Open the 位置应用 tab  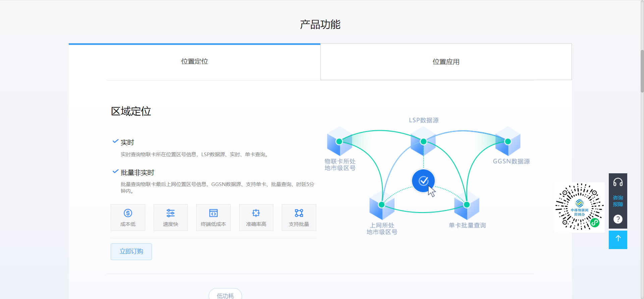click(x=446, y=62)
